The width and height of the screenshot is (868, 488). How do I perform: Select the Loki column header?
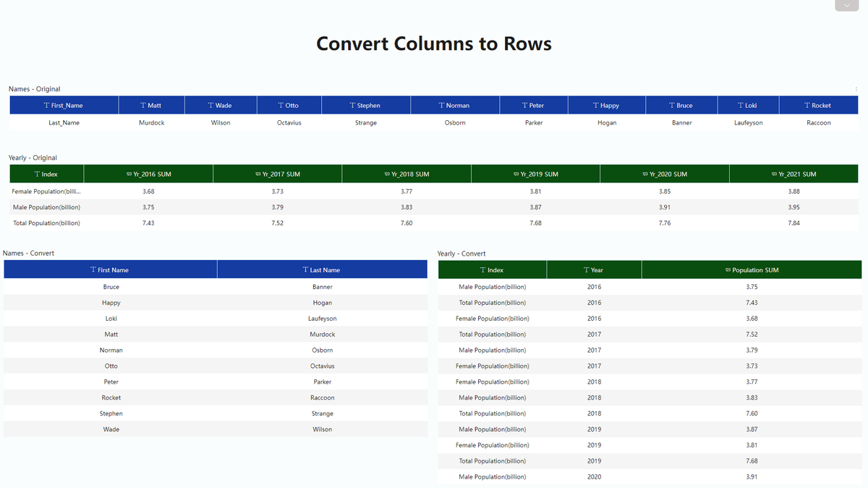click(x=748, y=105)
